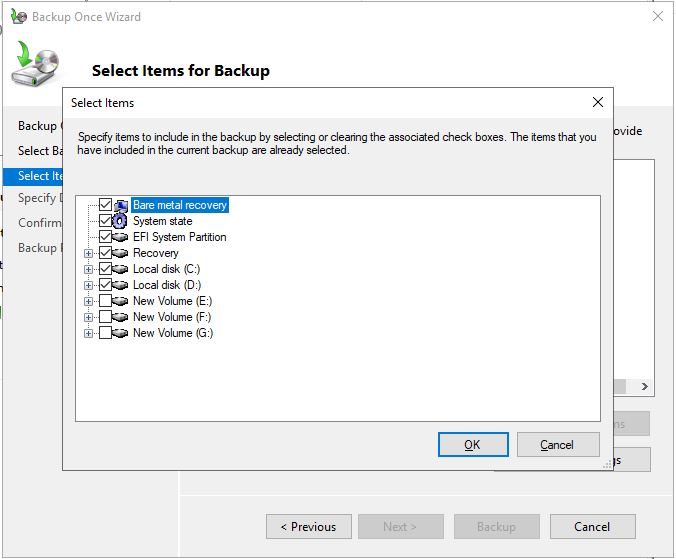Screen dimensions: 676x559
Task: Uncheck the Bare metal recovery checkbox
Action: 105,205
